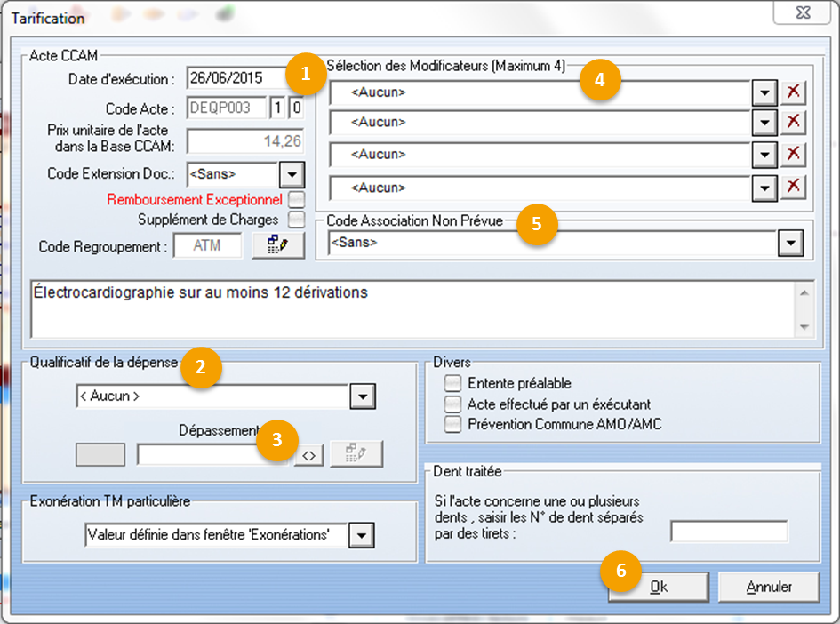840x624 pixels.
Task: Click the <> button beside Dépassement field
Action: [308, 455]
